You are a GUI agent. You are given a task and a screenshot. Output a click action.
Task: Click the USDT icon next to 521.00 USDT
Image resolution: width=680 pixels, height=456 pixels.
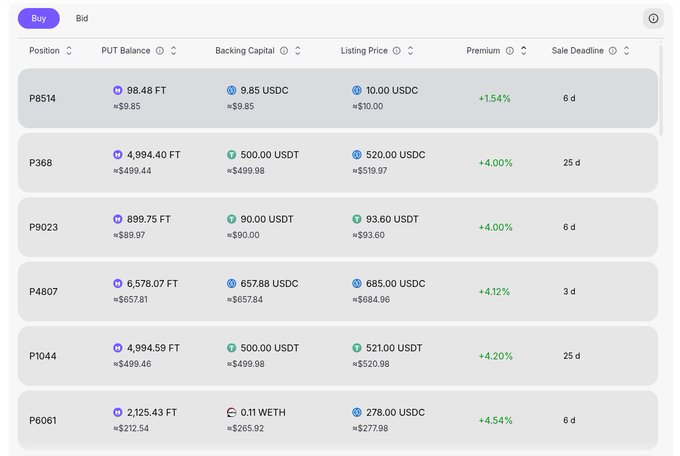pyautogui.click(x=356, y=348)
